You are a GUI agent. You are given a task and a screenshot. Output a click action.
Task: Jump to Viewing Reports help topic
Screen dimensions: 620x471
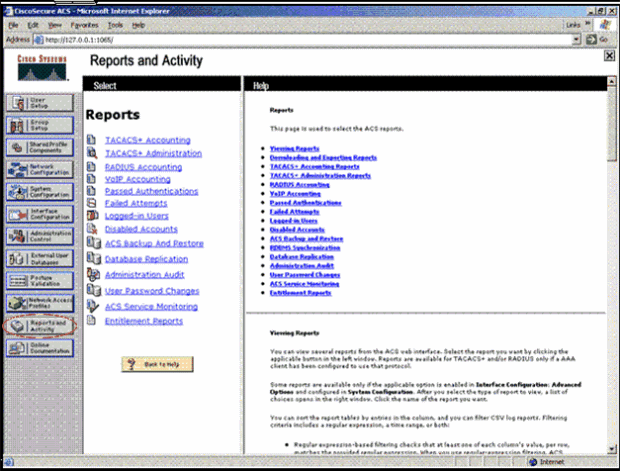click(295, 149)
